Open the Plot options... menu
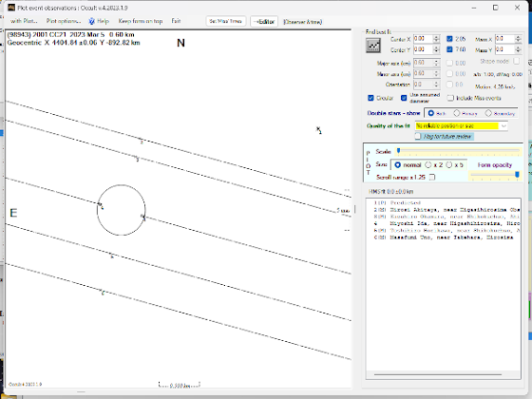 click(x=64, y=21)
